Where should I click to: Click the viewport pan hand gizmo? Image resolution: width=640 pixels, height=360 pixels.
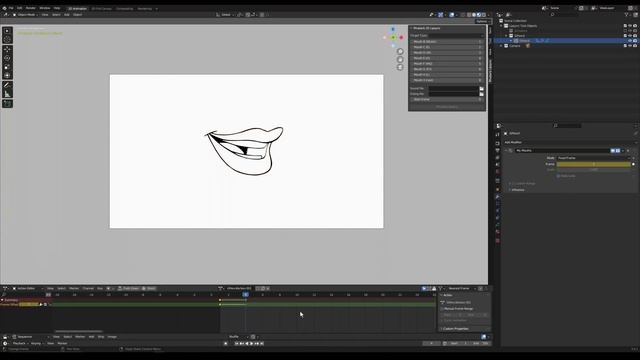(400, 60)
